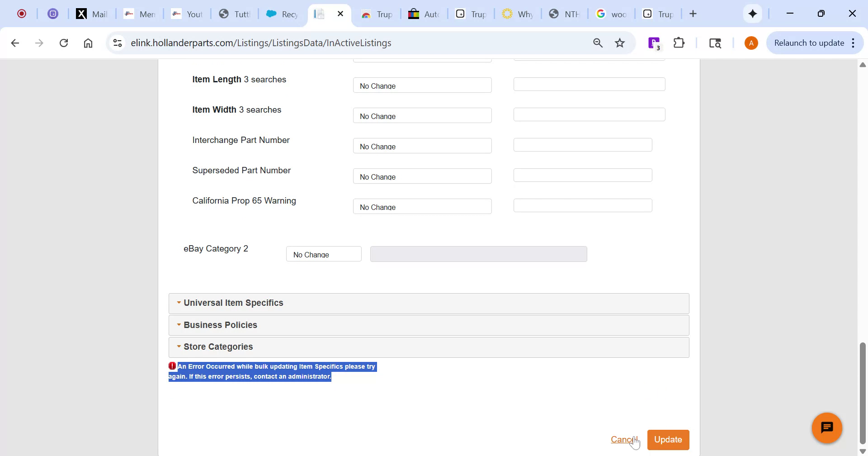
Task: Open the eBay Category 2 No Change dropdown
Action: coord(323,254)
